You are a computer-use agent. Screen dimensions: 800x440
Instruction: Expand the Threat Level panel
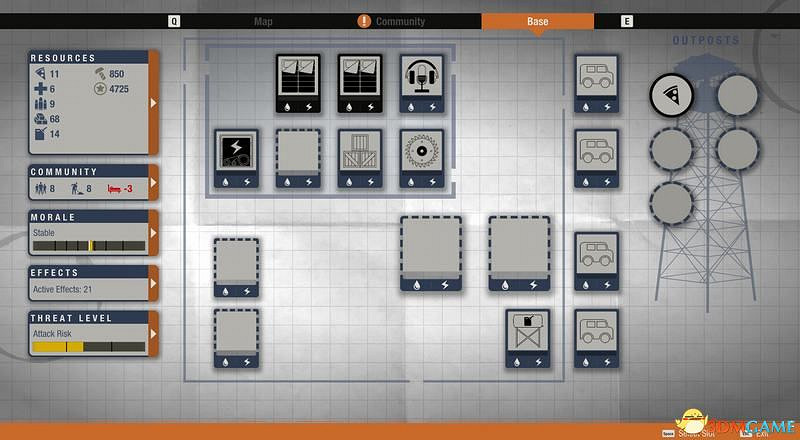pos(153,334)
